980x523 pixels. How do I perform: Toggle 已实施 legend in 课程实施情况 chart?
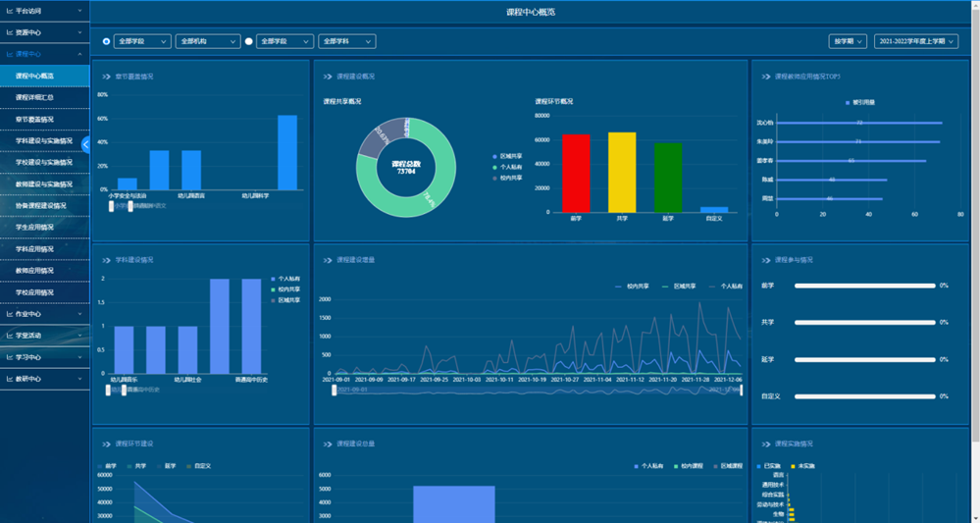click(x=768, y=466)
